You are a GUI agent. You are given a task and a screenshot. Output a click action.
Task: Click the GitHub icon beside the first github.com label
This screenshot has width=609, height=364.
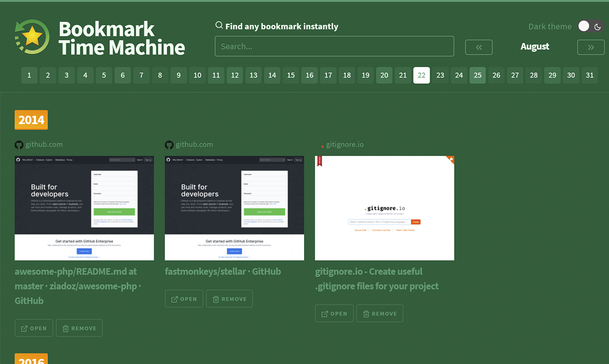19,144
